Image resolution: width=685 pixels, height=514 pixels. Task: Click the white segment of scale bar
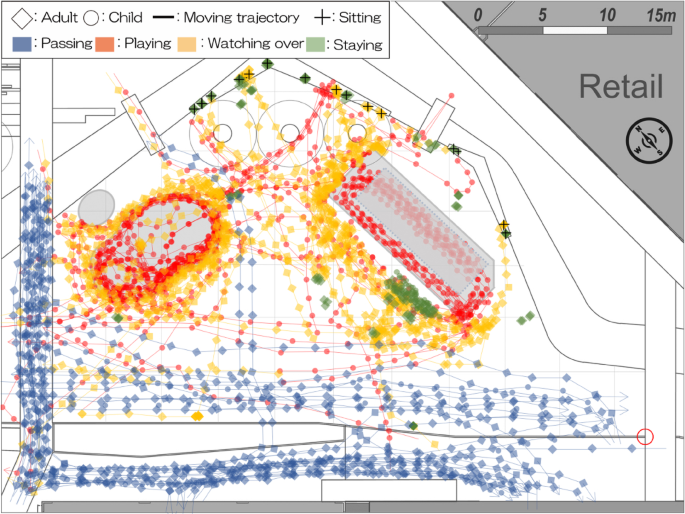tap(574, 32)
